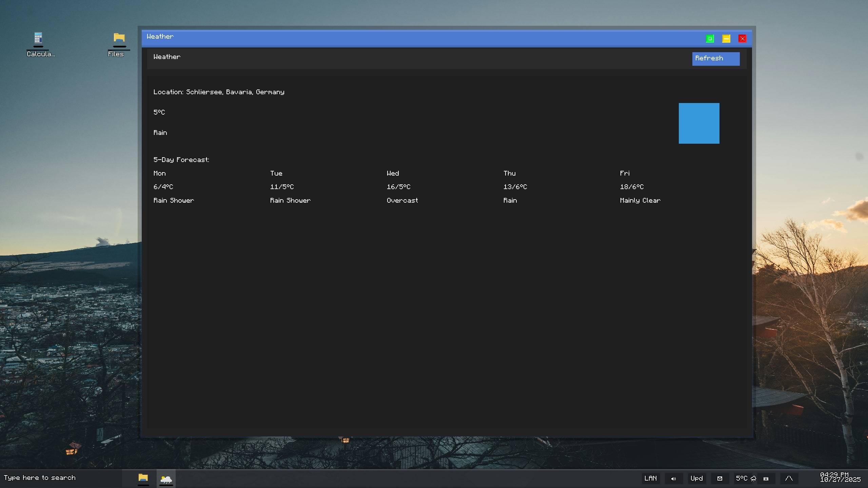Open Files from the taskbar

point(143,478)
